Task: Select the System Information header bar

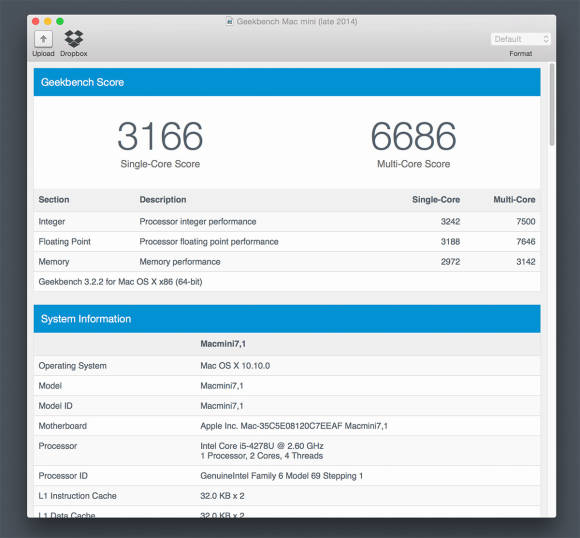Action: [287, 319]
